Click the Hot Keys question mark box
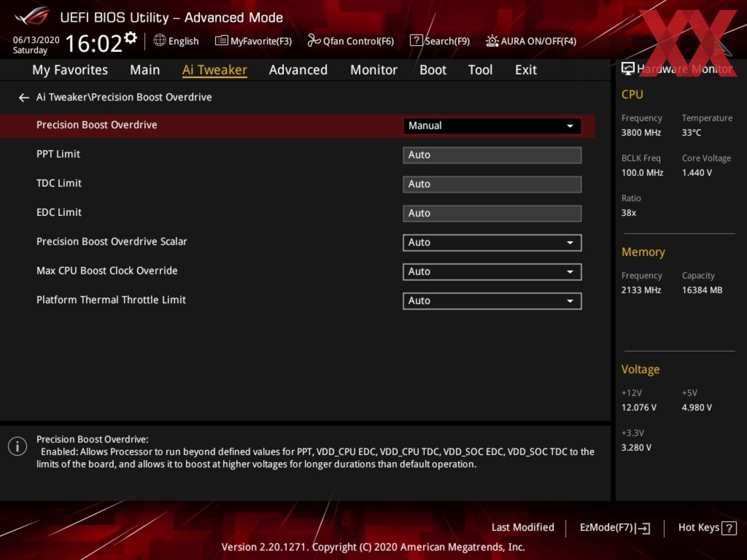Screen dimensions: 747x560 tap(729, 528)
